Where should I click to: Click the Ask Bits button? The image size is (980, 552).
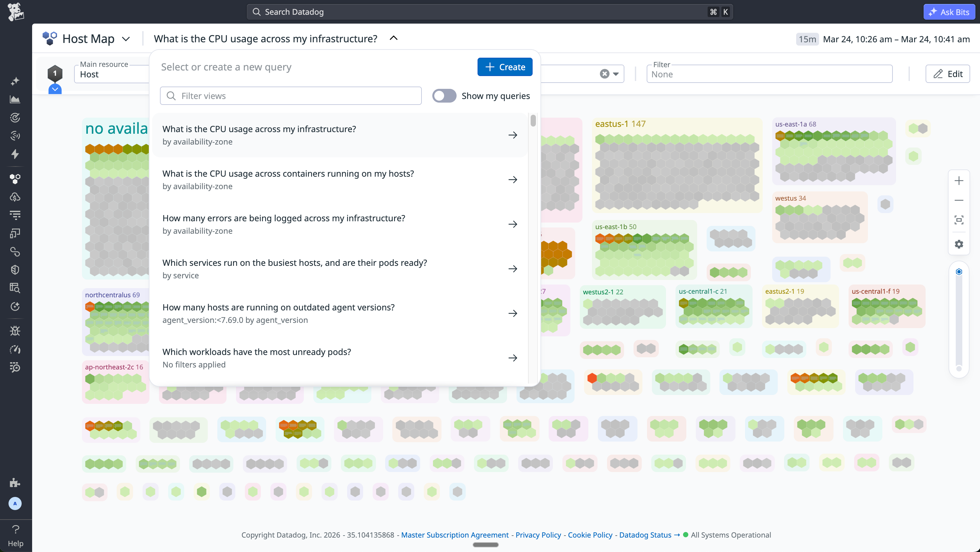[949, 12]
